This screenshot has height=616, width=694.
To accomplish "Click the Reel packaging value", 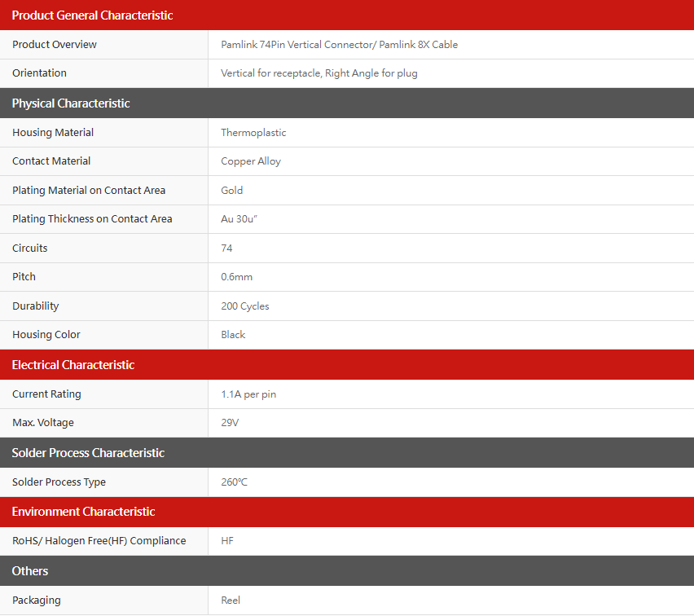I will 231,600.
